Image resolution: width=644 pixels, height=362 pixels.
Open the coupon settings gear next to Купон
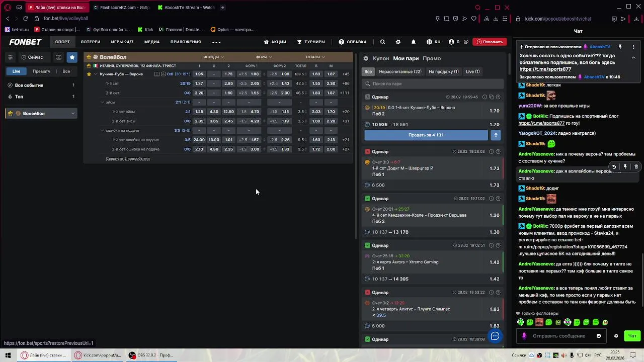click(x=366, y=58)
